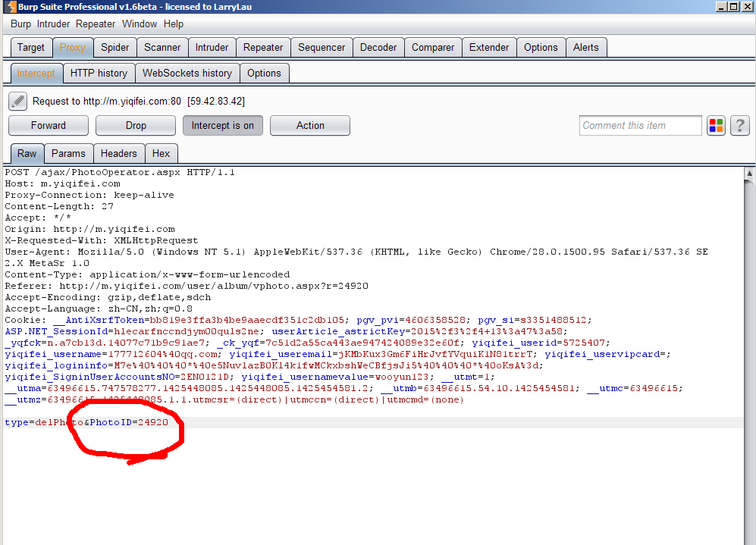Click the Host: m.yiqifei.com header line
Image resolution: width=756 pixels, height=545 pixels.
[x=63, y=183]
